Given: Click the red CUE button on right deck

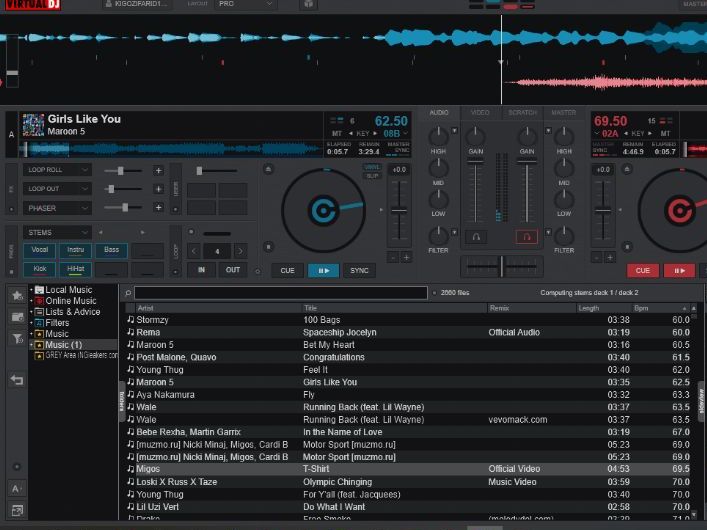Looking at the screenshot, I should click(x=643, y=271).
